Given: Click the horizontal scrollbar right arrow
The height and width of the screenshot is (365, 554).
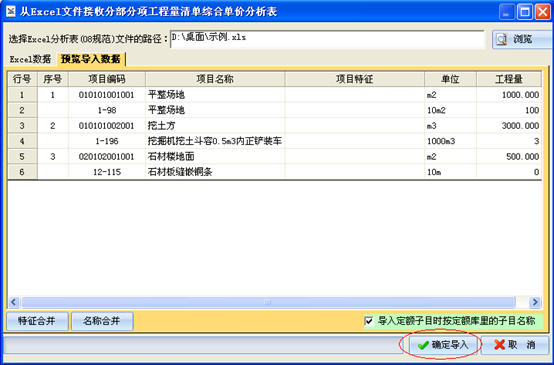Looking at the screenshot, I should point(535,302).
